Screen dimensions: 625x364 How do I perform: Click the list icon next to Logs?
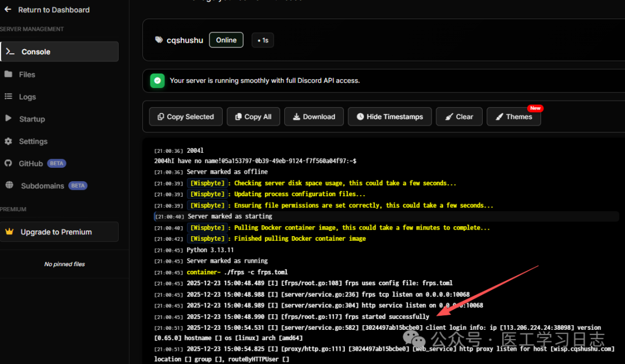pos(8,97)
